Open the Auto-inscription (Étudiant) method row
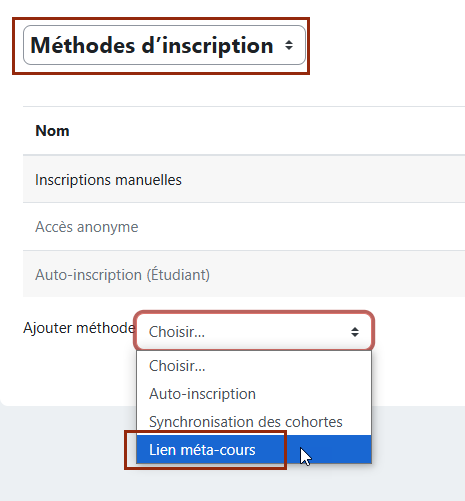The image size is (465, 501). click(x=244, y=275)
